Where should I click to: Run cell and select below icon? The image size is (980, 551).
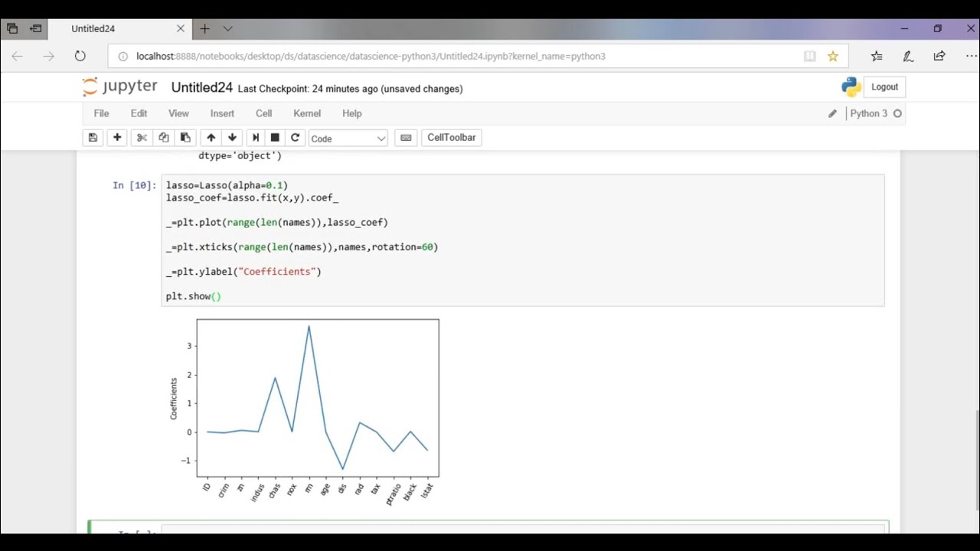256,138
